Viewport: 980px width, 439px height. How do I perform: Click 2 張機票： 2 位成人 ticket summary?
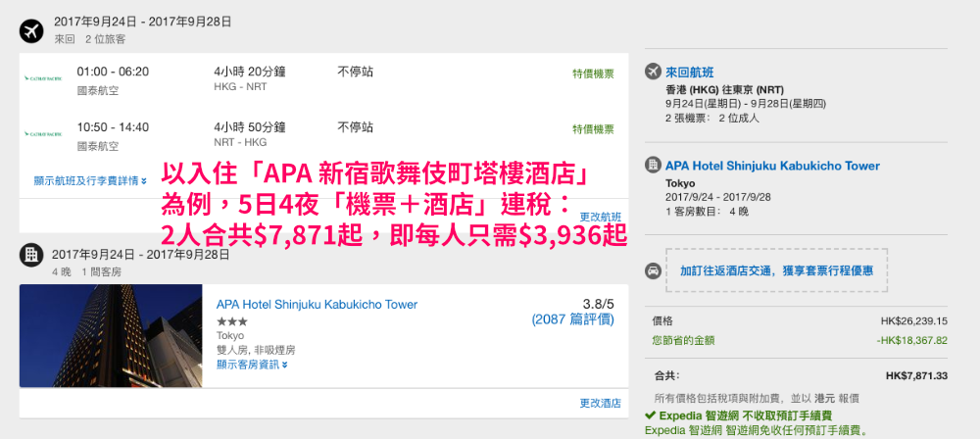712,118
